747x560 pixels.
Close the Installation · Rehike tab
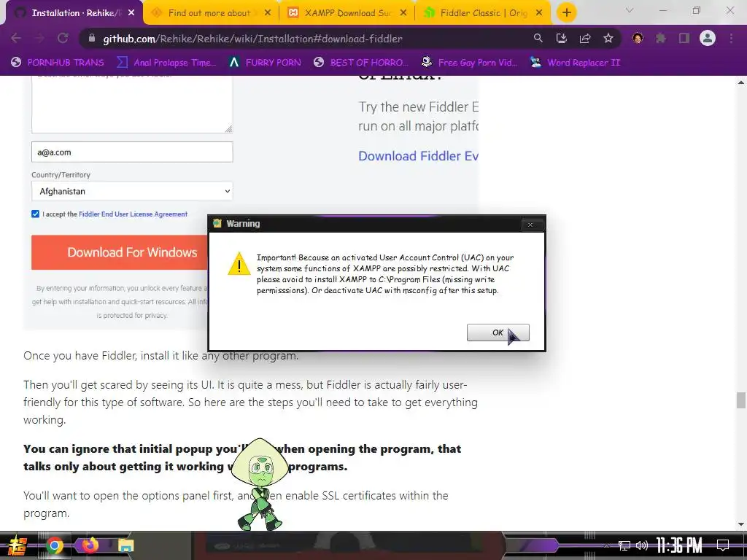(x=131, y=13)
